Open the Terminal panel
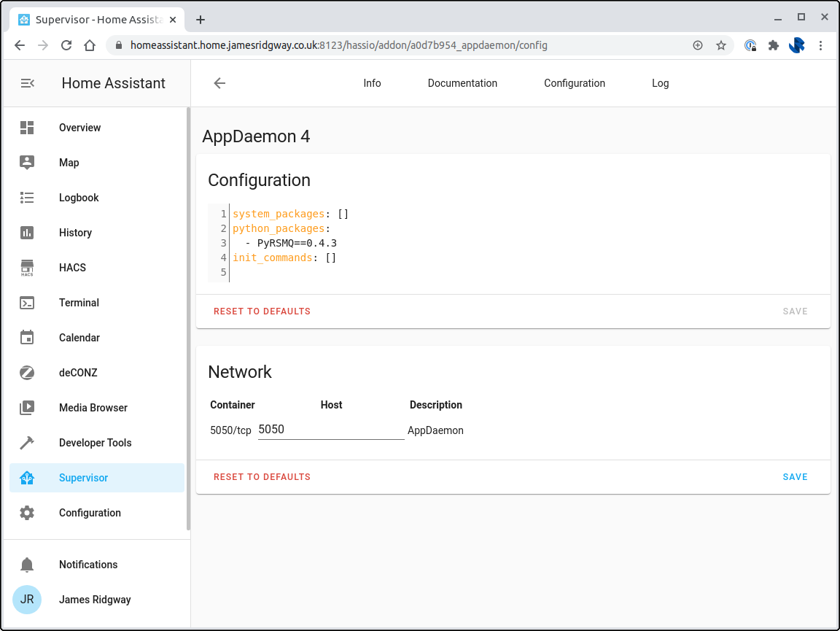Screen dimensions: 840x631 tap(79, 303)
